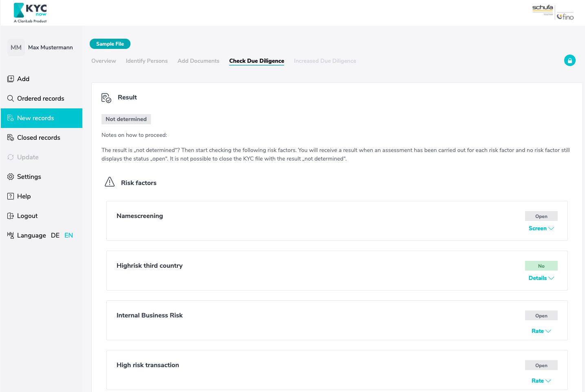The image size is (585, 392).
Task: Click the Update refresh icon
Action: [11, 157]
